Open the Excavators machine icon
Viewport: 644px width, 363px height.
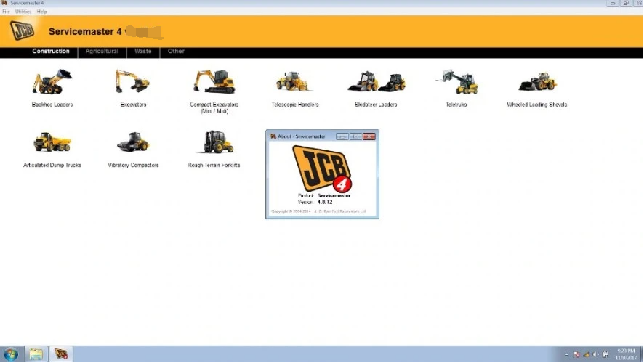tap(133, 81)
